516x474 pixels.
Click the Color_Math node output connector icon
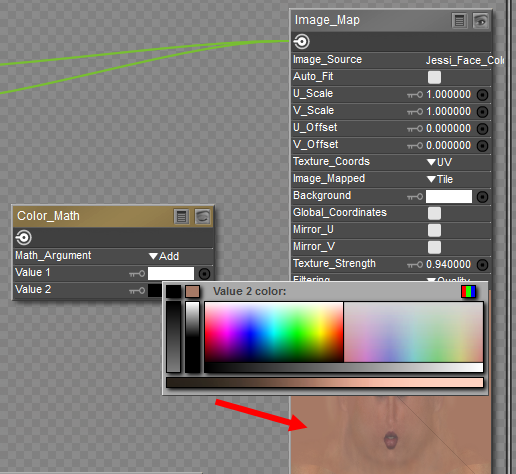point(23,238)
